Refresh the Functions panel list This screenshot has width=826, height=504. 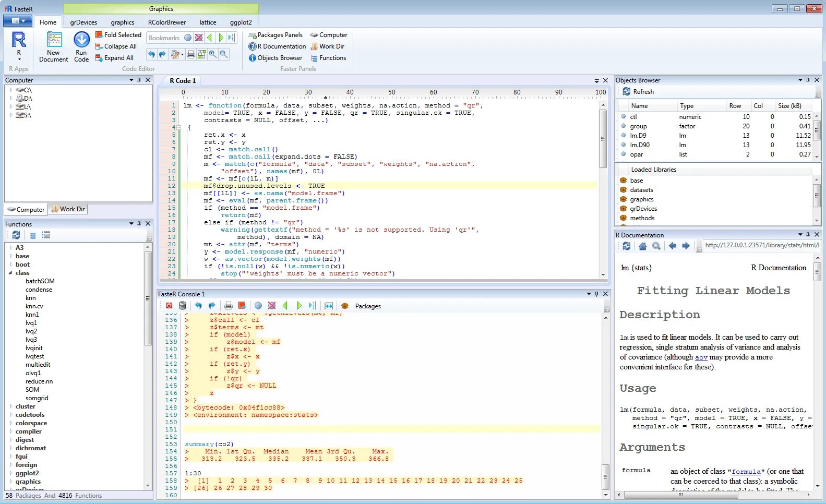(x=16, y=235)
